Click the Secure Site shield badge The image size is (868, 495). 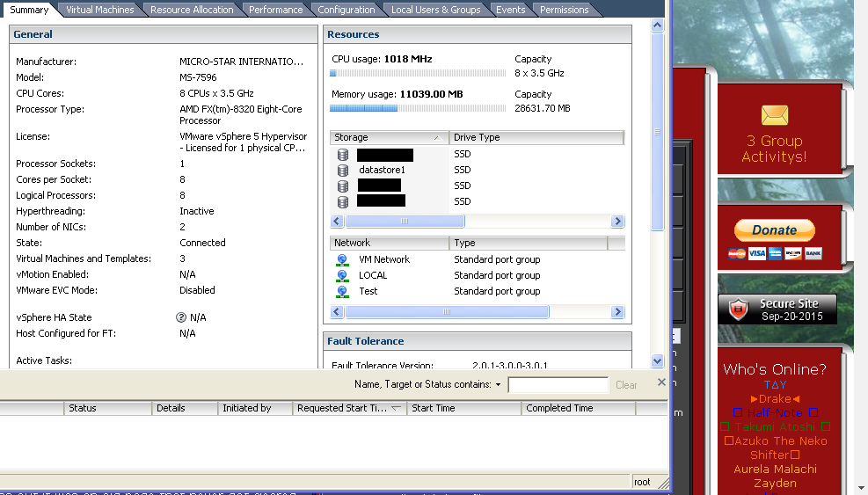(x=777, y=309)
